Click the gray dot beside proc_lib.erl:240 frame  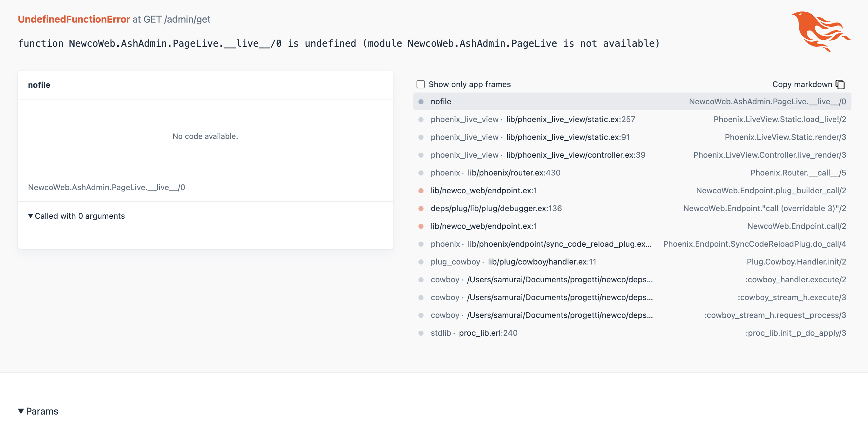[x=421, y=333]
